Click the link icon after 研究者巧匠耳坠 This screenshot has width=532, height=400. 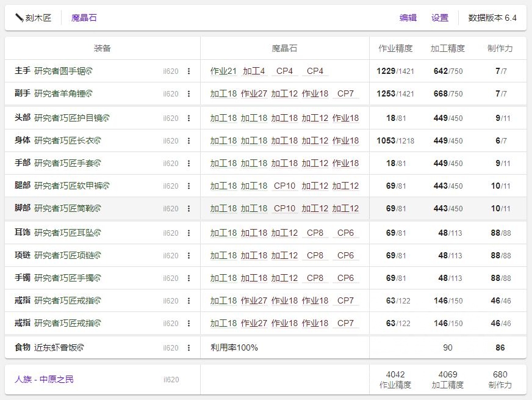(x=98, y=233)
